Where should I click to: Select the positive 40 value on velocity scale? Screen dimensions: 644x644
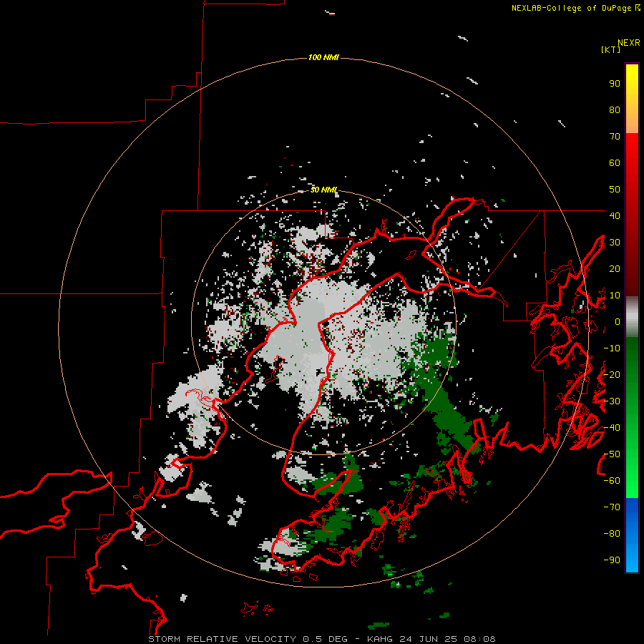click(615, 216)
